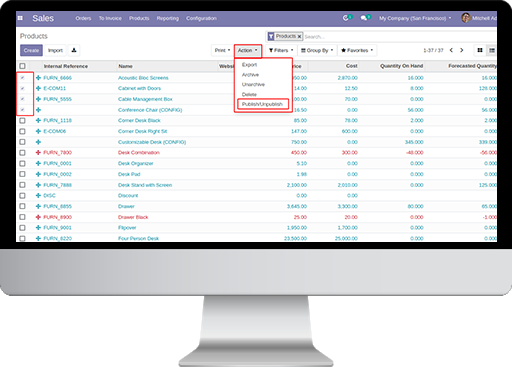Image resolution: width=512 pixels, height=367 pixels.
Task: Check the Desk Combination row
Action: 22,153
